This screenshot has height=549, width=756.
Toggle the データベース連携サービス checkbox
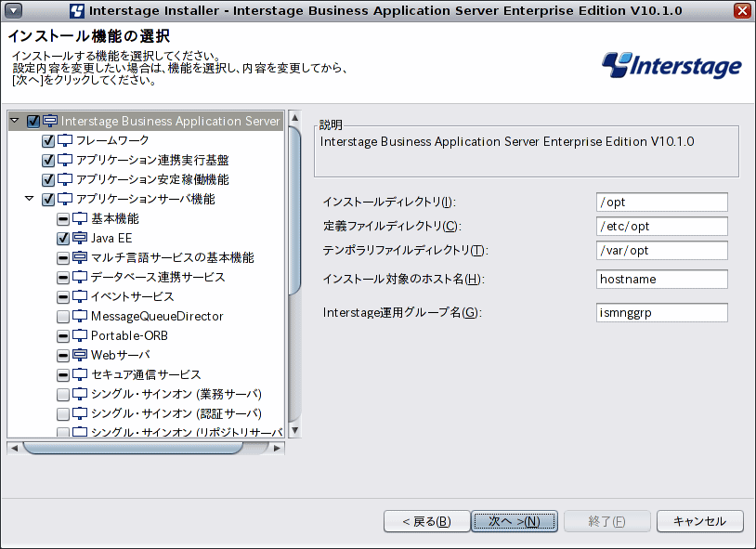coord(63,278)
